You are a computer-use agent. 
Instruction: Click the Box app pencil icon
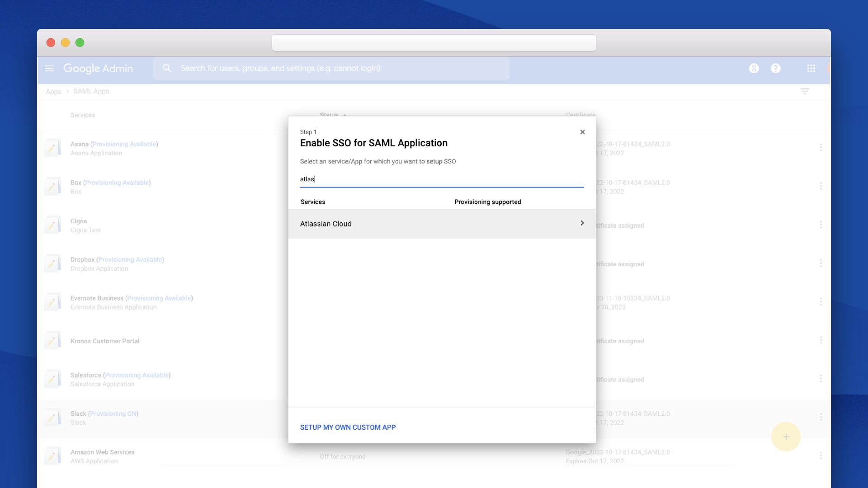52,187
